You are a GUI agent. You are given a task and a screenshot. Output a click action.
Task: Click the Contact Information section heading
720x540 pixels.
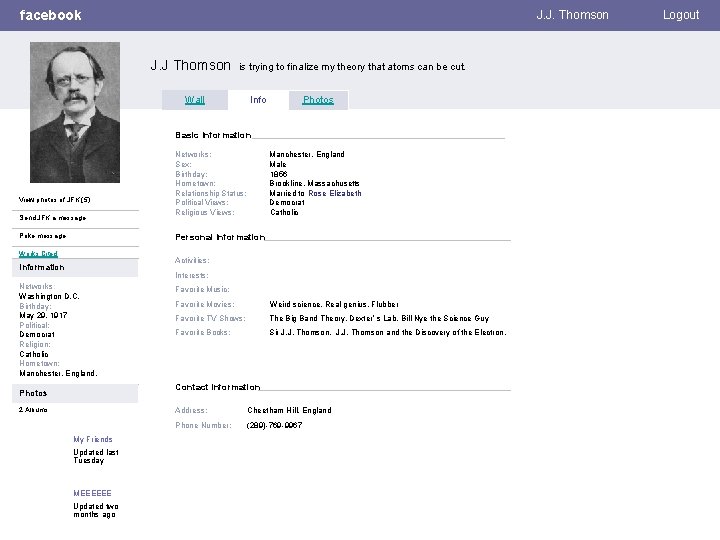pos(218,387)
